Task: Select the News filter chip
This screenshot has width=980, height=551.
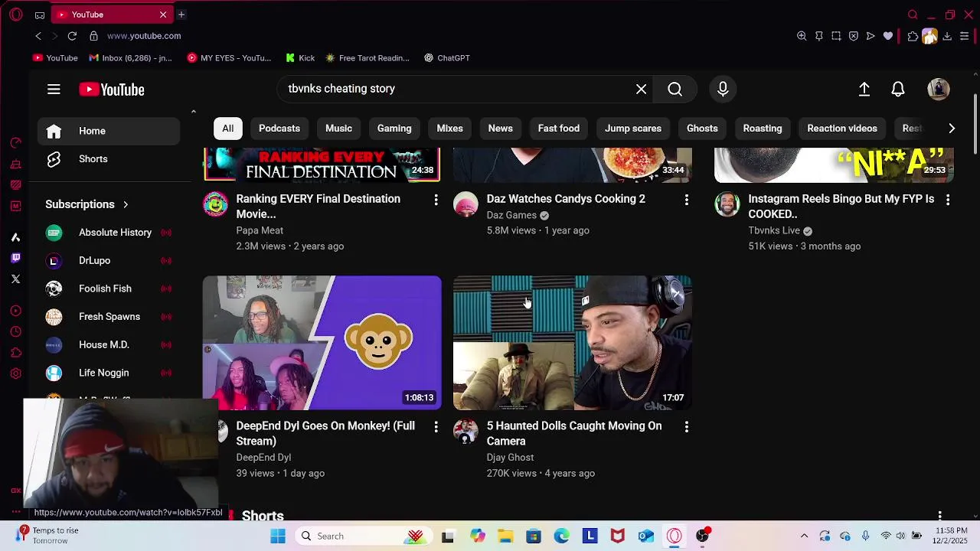Action: point(501,129)
